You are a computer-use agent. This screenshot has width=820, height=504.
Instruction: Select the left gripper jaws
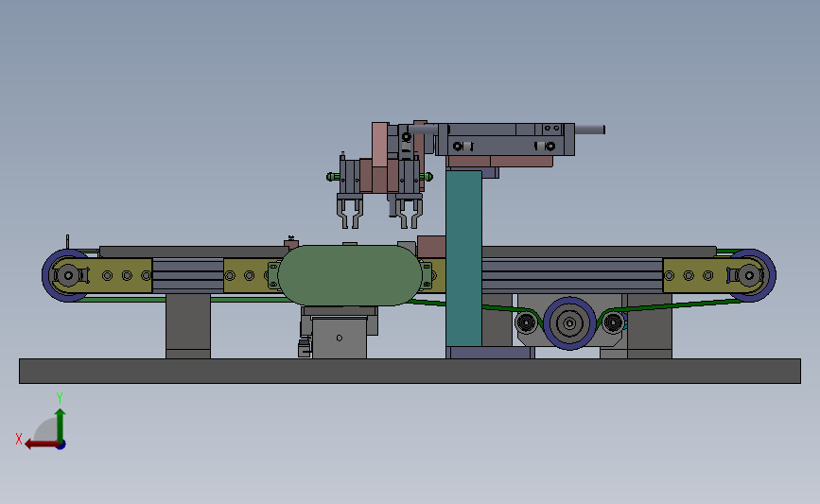349,211
